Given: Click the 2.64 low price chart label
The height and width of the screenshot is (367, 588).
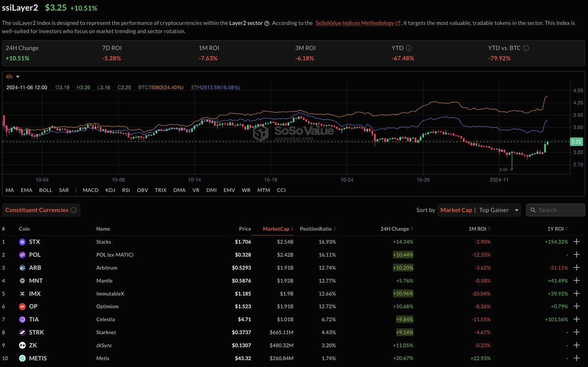Looking at the screenshot, I should (x=503, y=170).
